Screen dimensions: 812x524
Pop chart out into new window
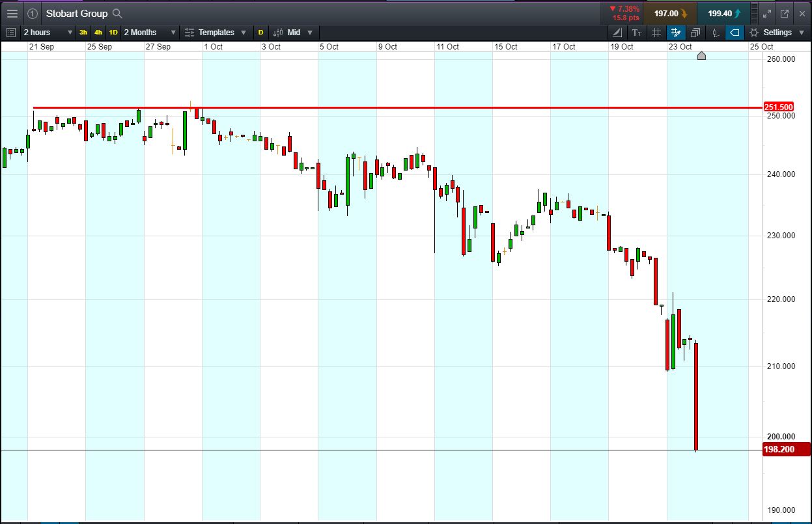click(784, 13)
